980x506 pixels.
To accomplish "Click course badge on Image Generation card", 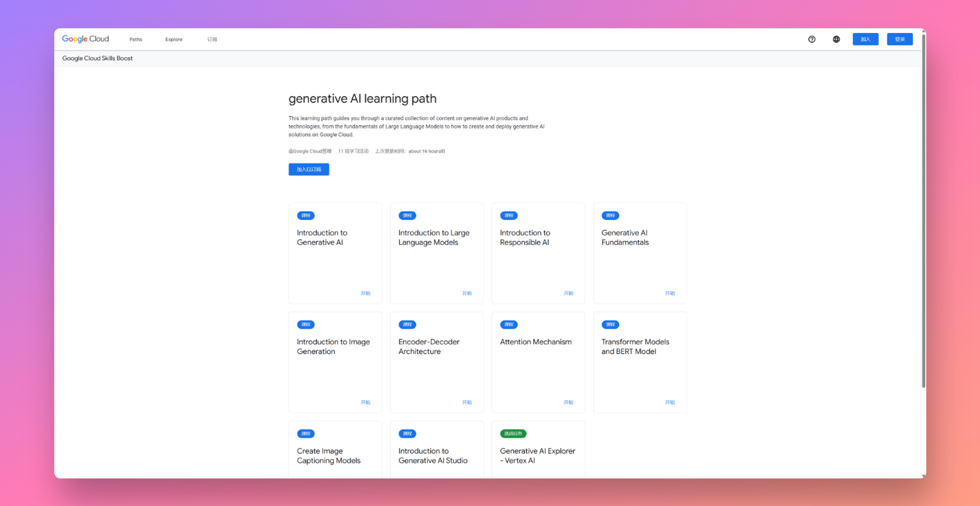I will tap(306, 325).
